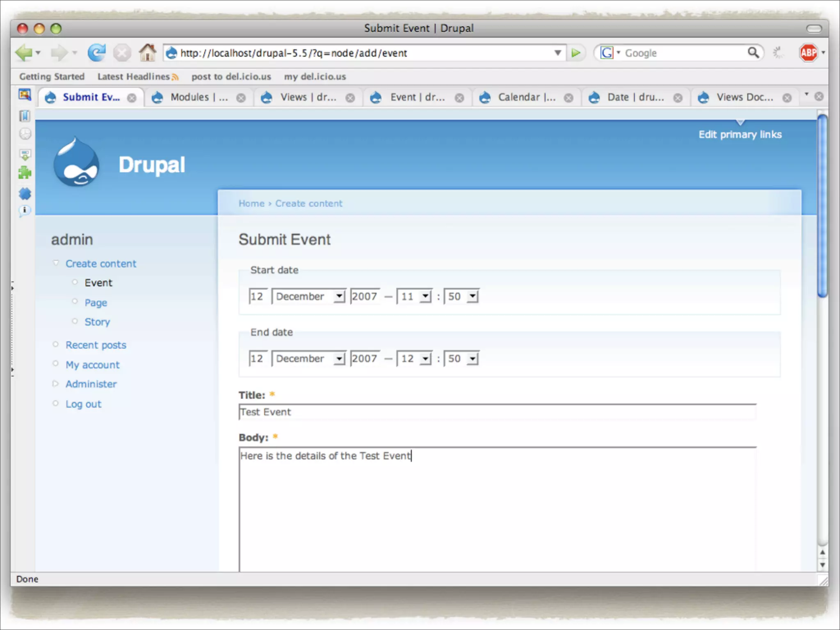Click the info bubble sidebar icon
Image resolution: width=840 pixels, height=630 pixels.
click(x=25, y=211)
